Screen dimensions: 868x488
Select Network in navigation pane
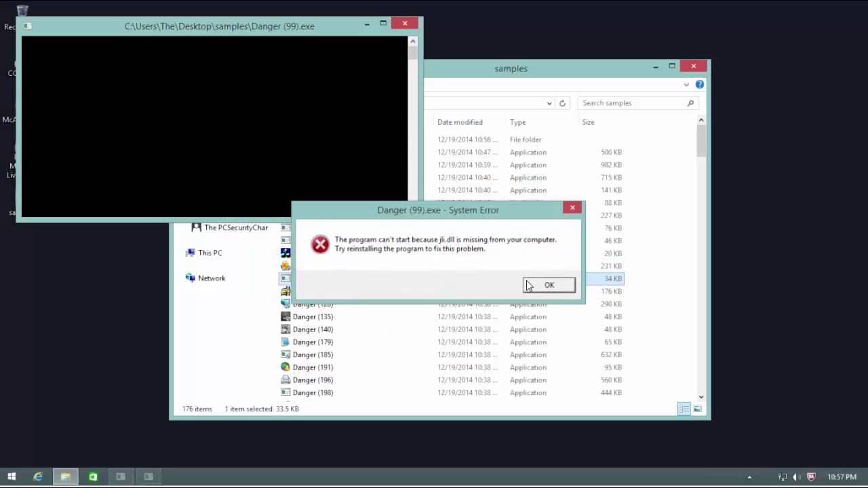pyautogui.click(x=212, y=278)
